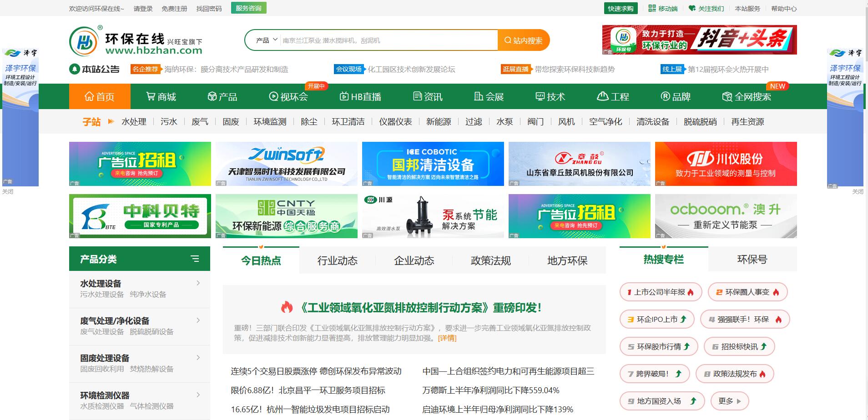Click the TV icon for HB直播

[344, 96]
